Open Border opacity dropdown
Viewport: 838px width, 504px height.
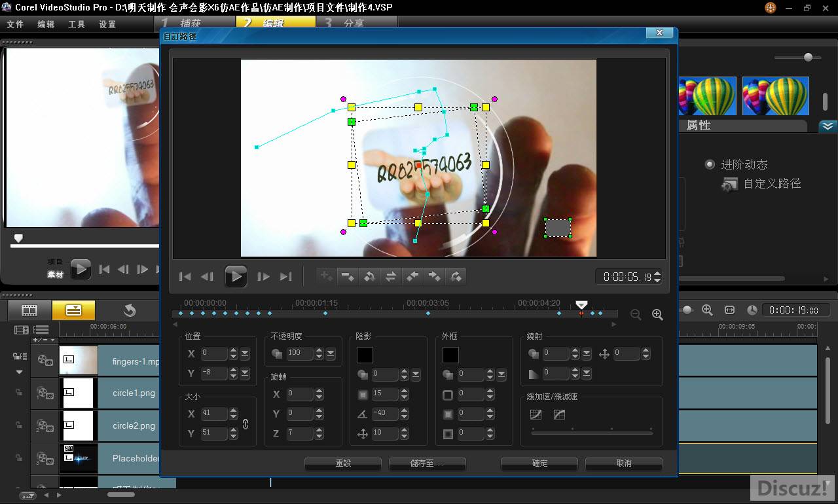[x=501, y=374]
